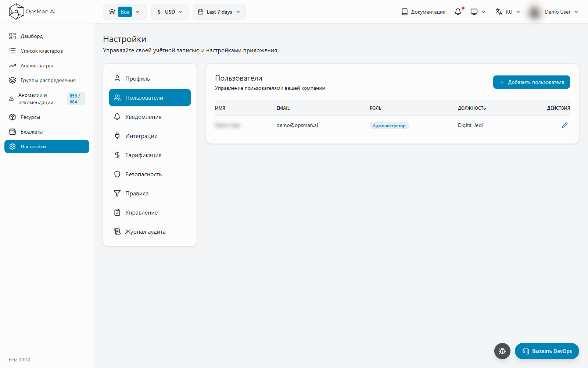Viewport: 588px width, 368px height.
Task: Open the USD currency dropdown
Action: (x=170, y=12)
